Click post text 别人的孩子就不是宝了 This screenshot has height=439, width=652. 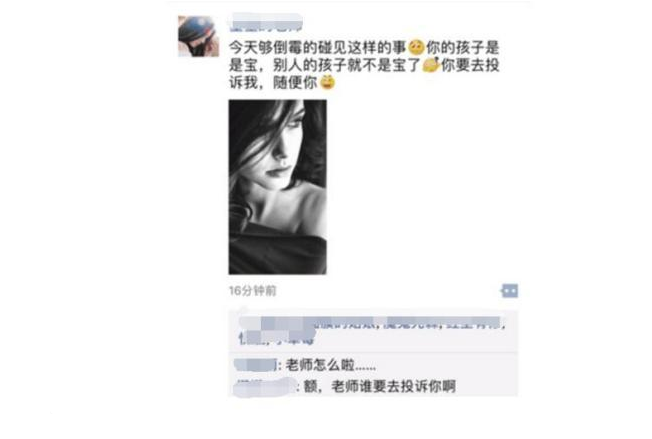tap(347, 65)
